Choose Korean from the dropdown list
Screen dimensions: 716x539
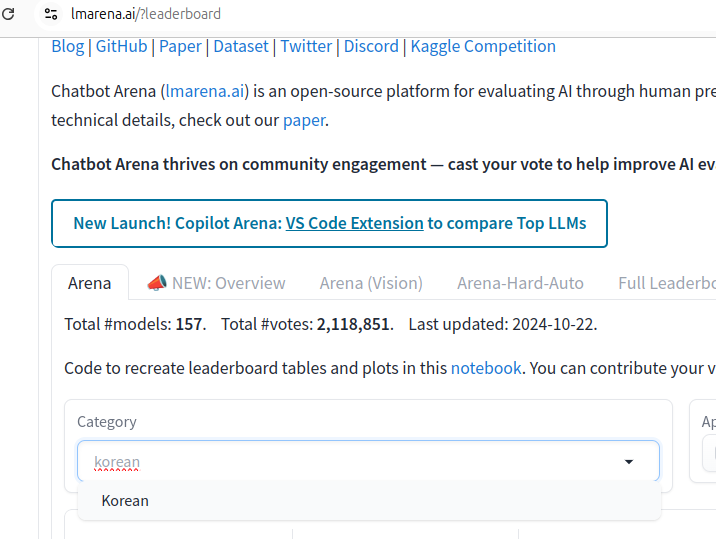pyautogui.click(x=369, y=501)
